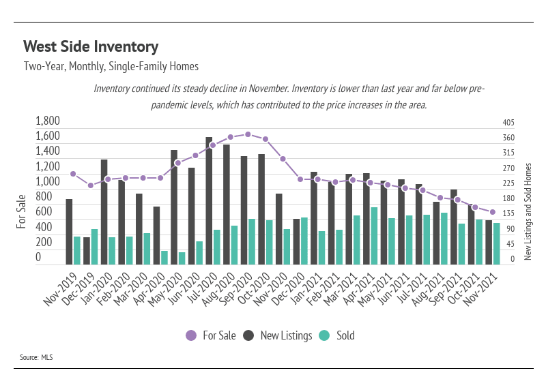
Task: Select the Nov-2019 axis label
Action: [59, 289]
